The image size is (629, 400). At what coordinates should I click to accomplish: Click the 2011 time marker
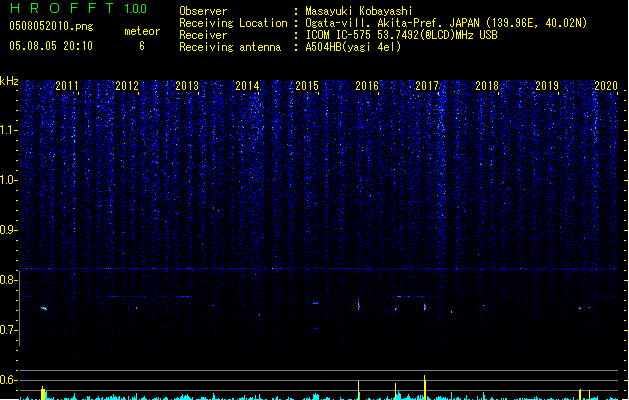[67, 86]
